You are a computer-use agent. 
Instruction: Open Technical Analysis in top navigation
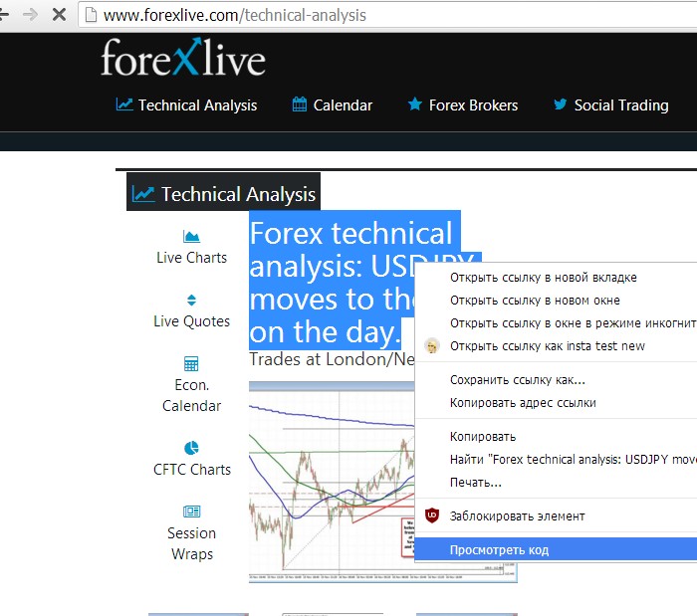pyautogui.click(x=197, y=105)
